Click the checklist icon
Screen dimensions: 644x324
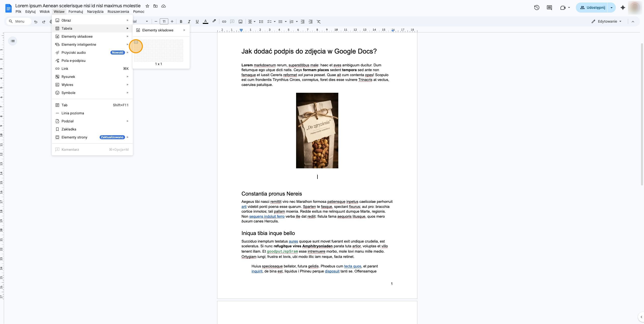tap(269, 22)
